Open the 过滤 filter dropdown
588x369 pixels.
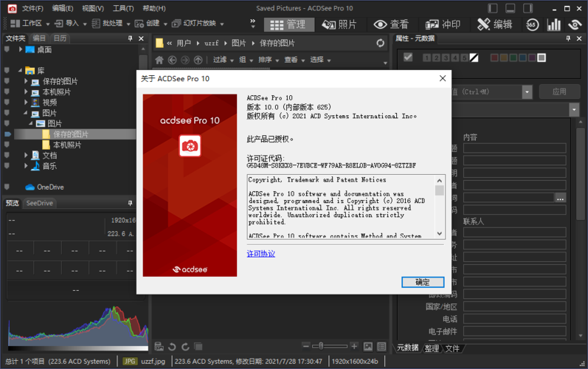[x=223, y=60]
